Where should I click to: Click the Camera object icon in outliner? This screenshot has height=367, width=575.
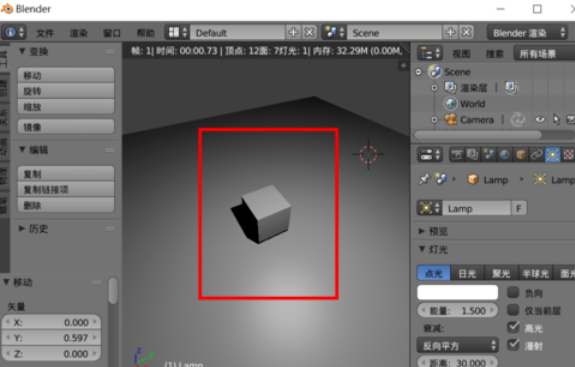[x=451, y=120]
